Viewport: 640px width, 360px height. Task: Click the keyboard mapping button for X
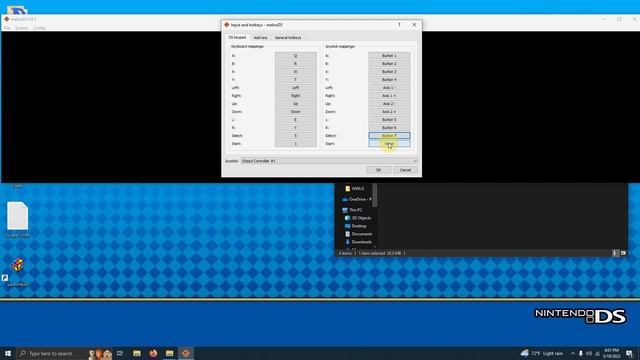click(296, 71)
